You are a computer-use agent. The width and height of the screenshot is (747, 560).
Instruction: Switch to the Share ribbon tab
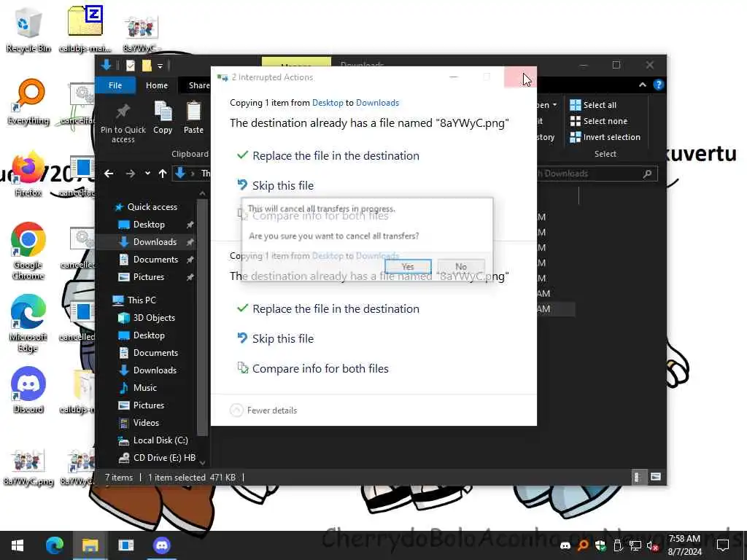point(198,85)
